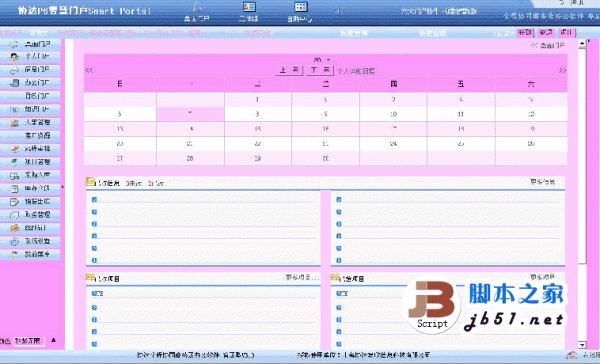Image resolution: width=600 pixels, height=364 pixels.
Task: Select date 28 in the calendar
Action: pos(190,158)
